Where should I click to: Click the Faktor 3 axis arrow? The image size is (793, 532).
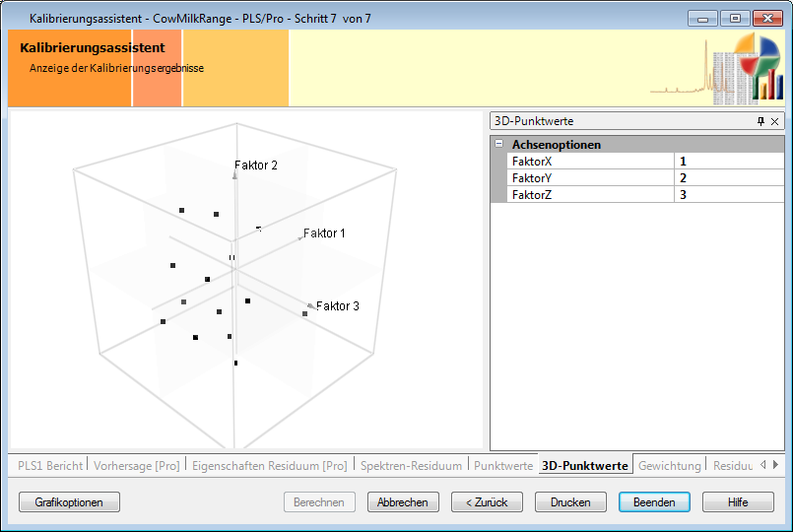(309, 306)
